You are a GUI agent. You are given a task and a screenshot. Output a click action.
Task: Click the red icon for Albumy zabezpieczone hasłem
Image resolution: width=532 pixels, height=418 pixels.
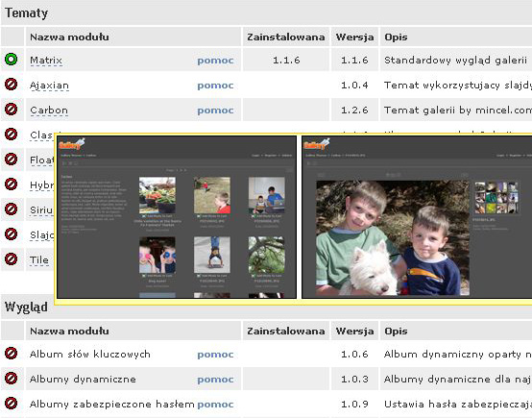click(11, 404)
